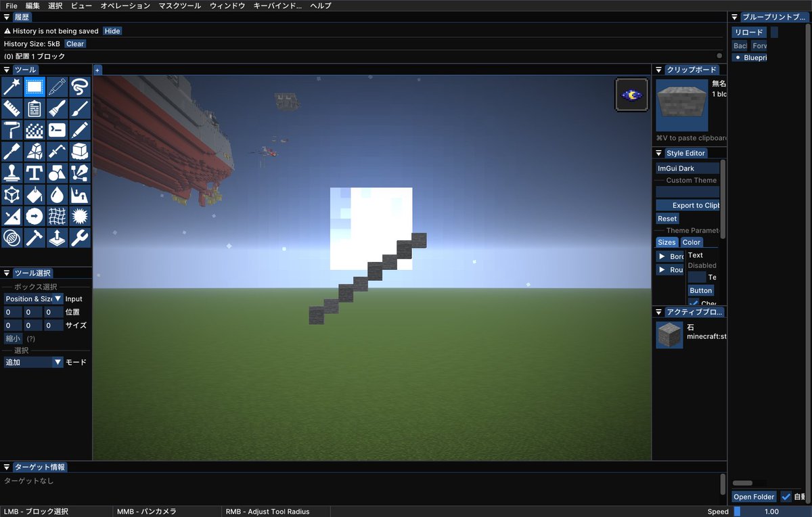
Task: Select the Lasso Select tool
Action: pyautogui.click(x=79, y=87)
